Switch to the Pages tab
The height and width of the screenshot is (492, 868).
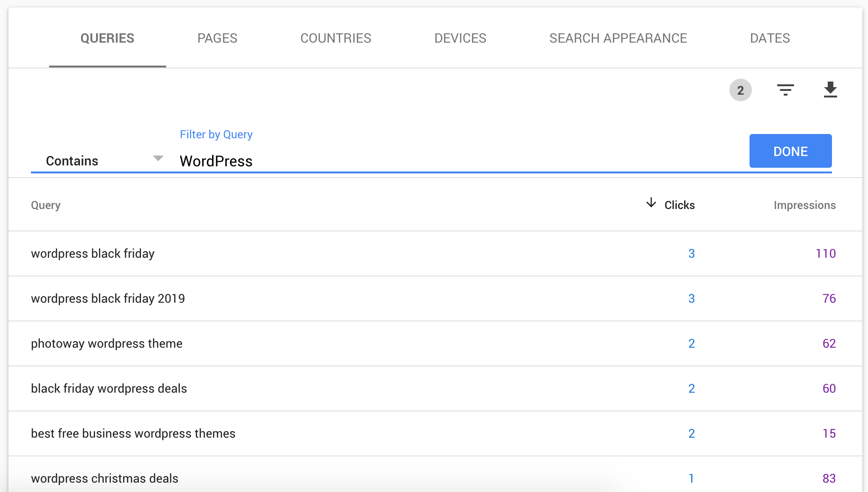coord(217,38)
